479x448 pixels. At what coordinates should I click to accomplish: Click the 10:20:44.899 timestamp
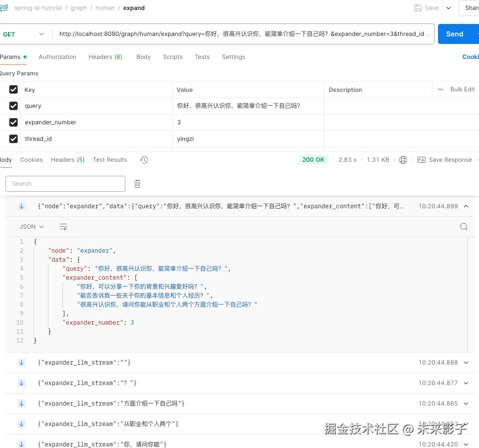click(x=438, y=206)
